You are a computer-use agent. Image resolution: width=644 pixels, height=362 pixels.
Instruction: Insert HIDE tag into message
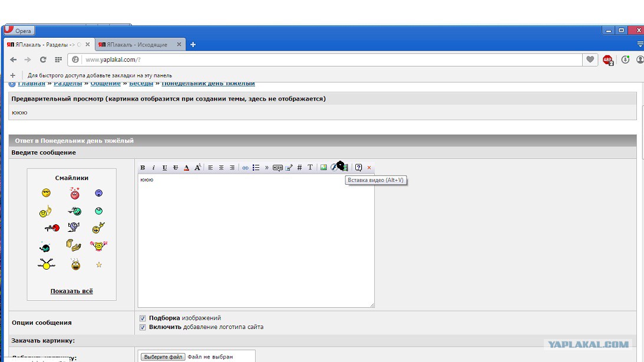(278, 167)
